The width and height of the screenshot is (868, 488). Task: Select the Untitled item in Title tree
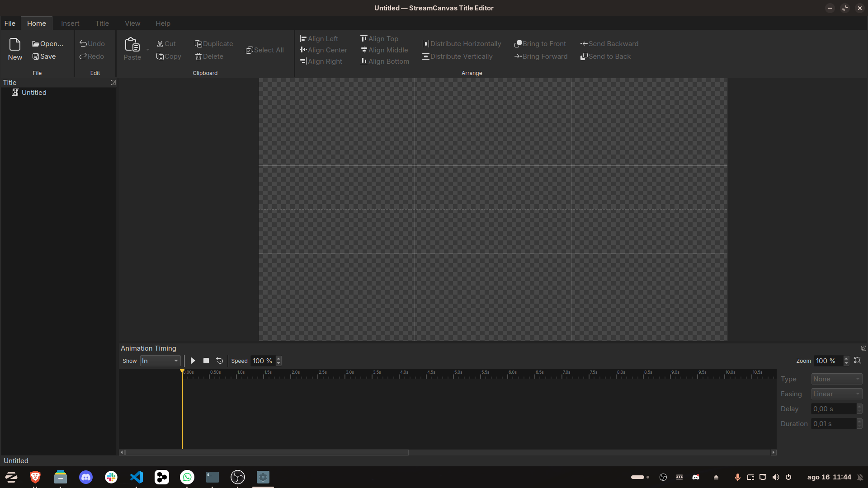tap(34, 93)
